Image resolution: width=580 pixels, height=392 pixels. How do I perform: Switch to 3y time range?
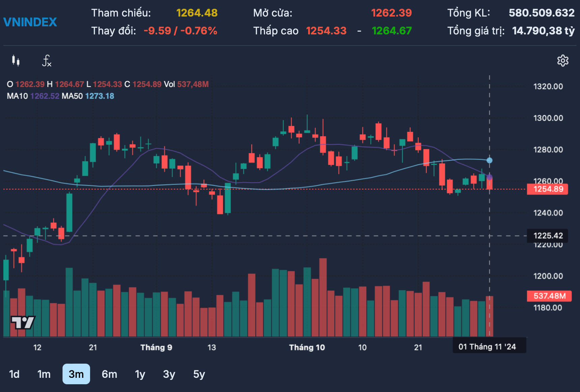click(169, 374)
